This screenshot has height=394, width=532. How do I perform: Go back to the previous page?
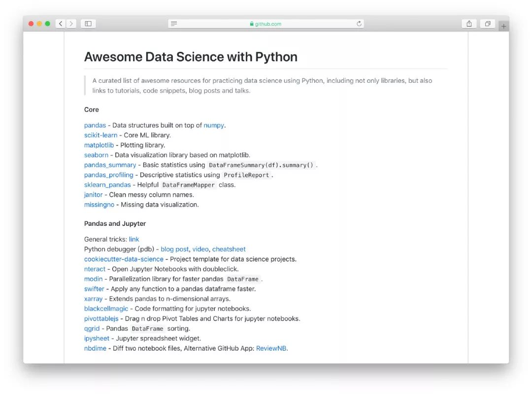[61, 24]
